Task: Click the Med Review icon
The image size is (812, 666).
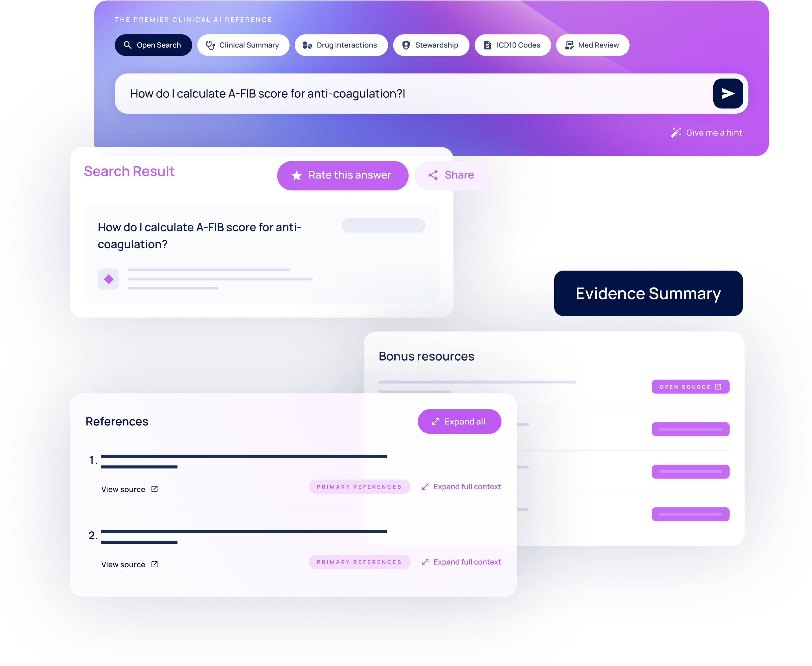Action: pos(568,45)
